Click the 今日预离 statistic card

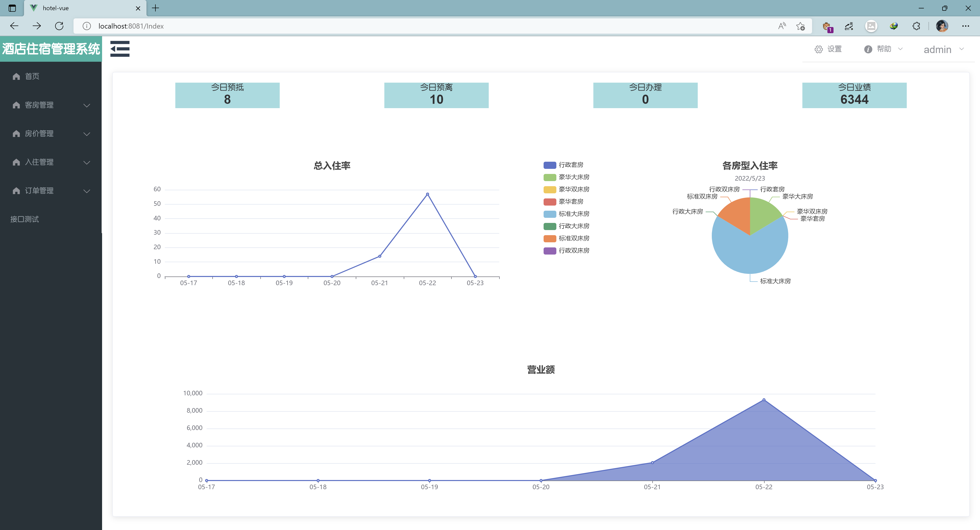pyautogui.click(x=436, y=95)
